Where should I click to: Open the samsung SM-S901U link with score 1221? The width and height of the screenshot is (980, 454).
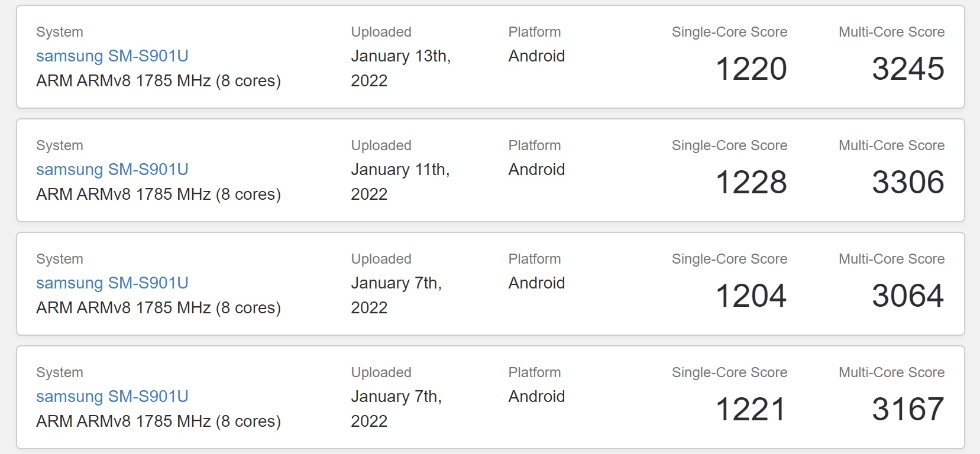click(x=112, y=397)
